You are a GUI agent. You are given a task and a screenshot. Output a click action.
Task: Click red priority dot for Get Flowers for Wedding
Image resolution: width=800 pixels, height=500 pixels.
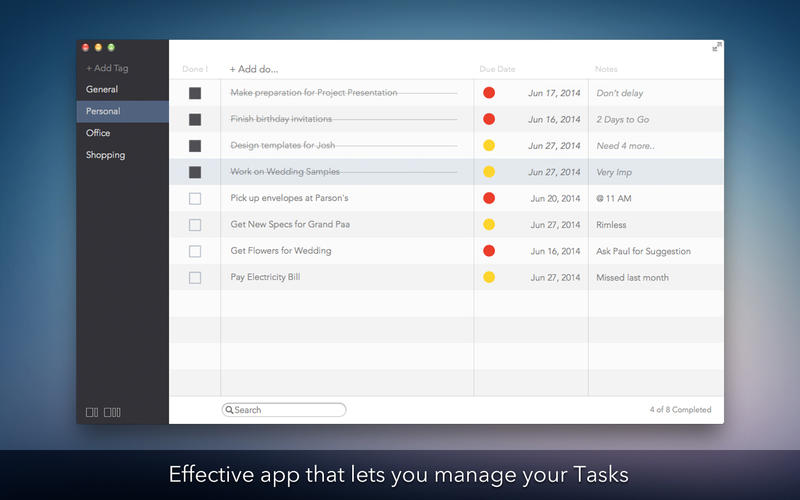click(x=489, y=251)
